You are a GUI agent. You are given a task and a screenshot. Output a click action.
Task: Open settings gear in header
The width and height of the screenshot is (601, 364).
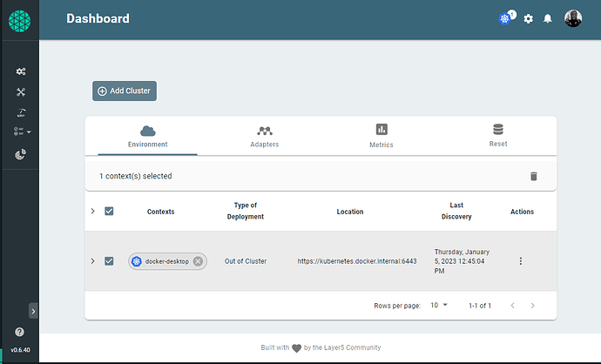coord(528,18)
